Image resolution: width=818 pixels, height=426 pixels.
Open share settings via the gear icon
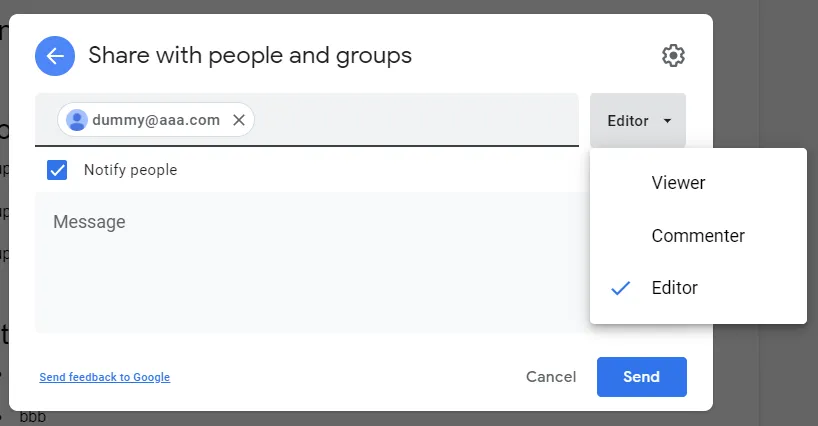(x=673, y=56)
